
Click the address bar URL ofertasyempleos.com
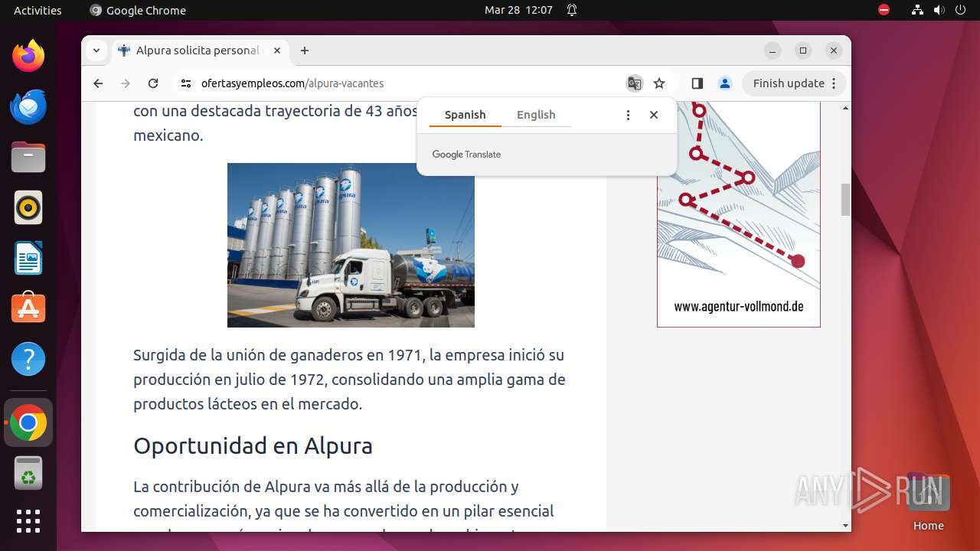(292, 83)
